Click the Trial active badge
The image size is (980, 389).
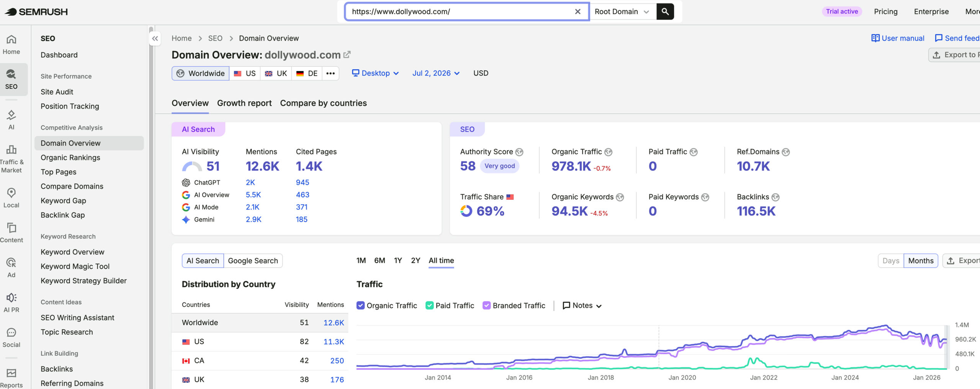click(842, 11)
